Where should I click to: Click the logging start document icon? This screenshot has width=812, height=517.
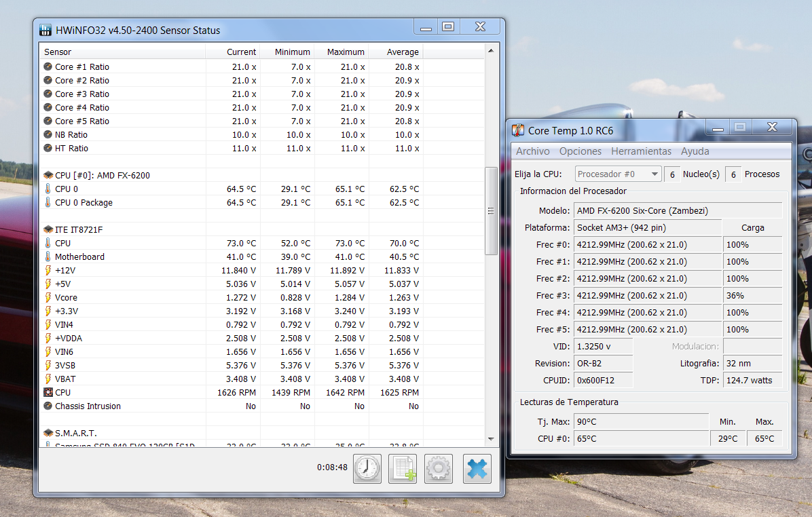tap(403, 469)
